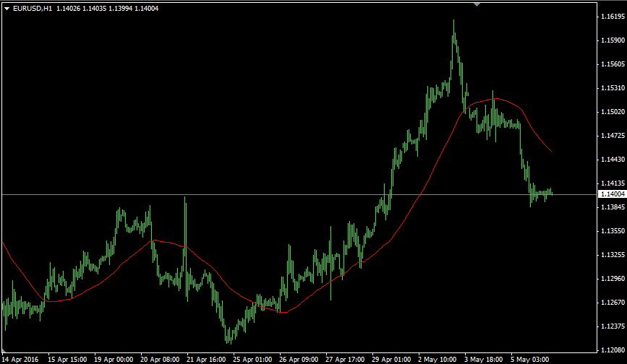
Task: Click the current price label 1.14004
Action: coord(613,194)
